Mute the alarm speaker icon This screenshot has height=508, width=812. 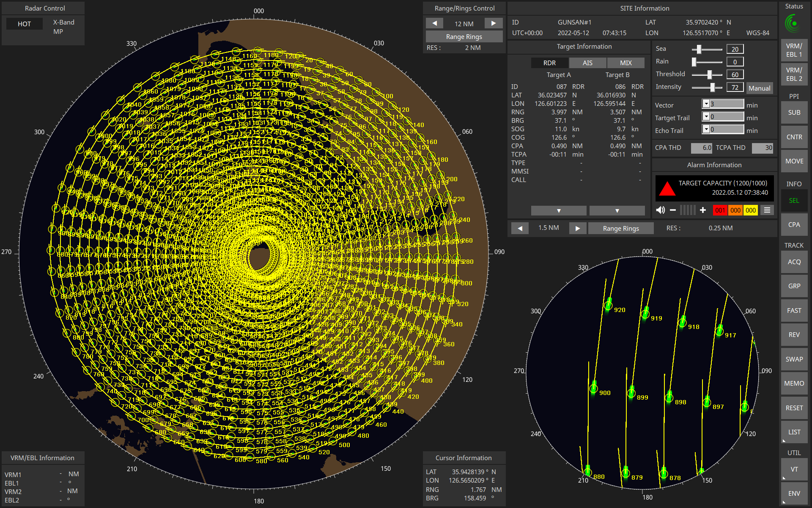click(660, 210)
